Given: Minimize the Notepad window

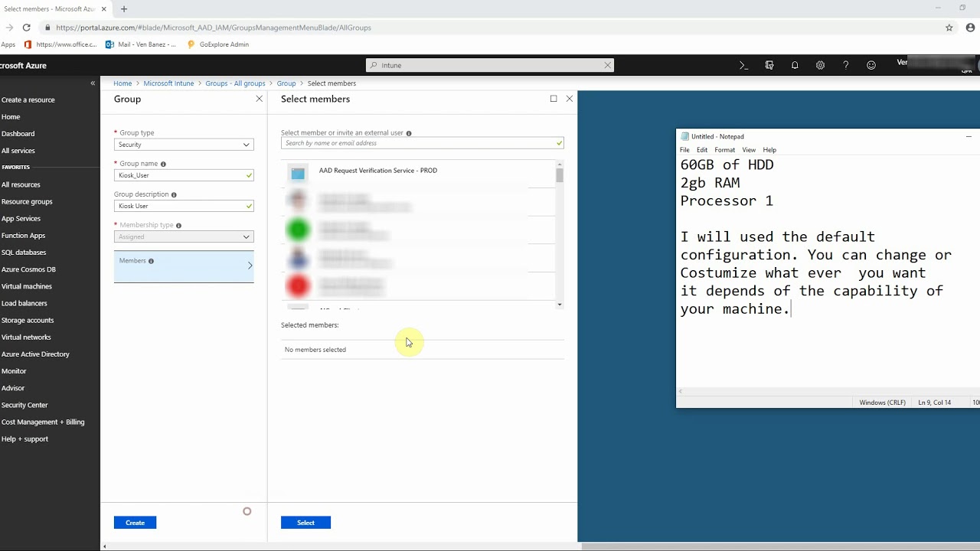Looking at the screenshot, I should coord(969,136).
